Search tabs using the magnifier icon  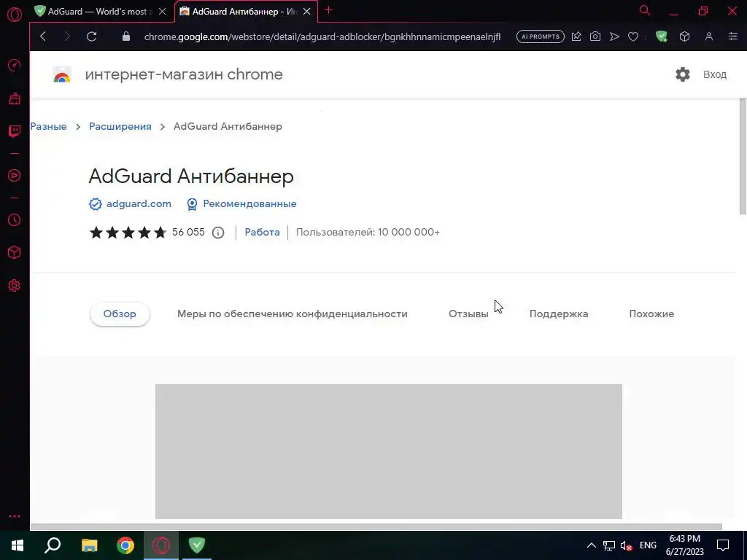click(x=645, y=10)
